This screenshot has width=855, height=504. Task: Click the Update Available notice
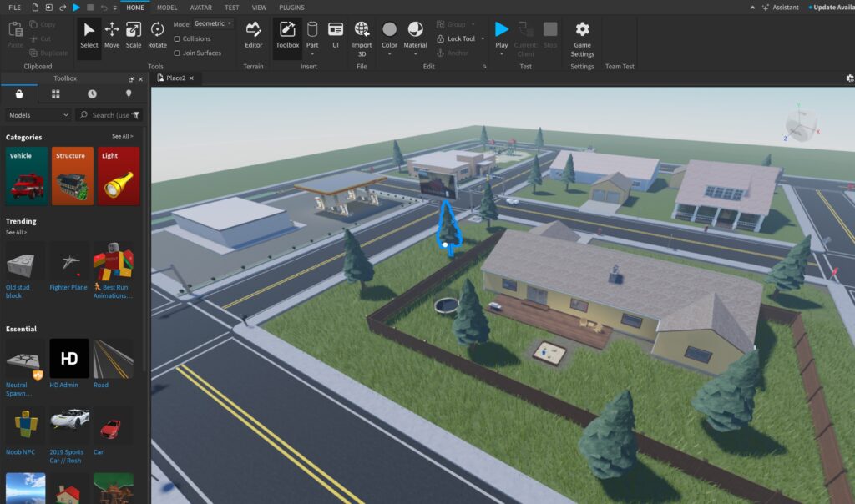831,8
